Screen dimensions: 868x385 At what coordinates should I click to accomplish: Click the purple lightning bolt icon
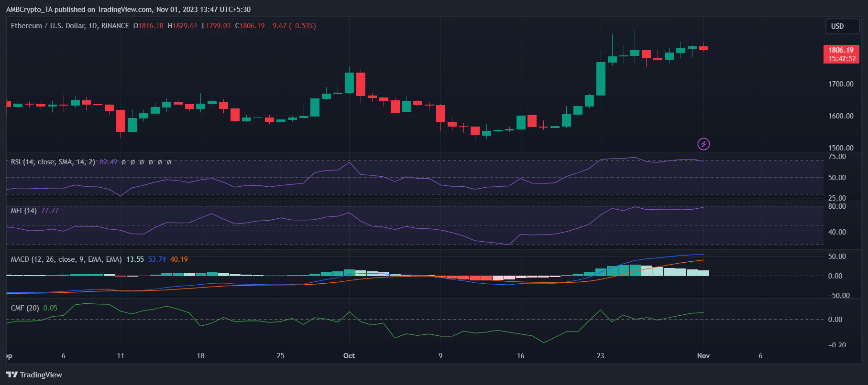pyautogui.click(x=703, y=144)
